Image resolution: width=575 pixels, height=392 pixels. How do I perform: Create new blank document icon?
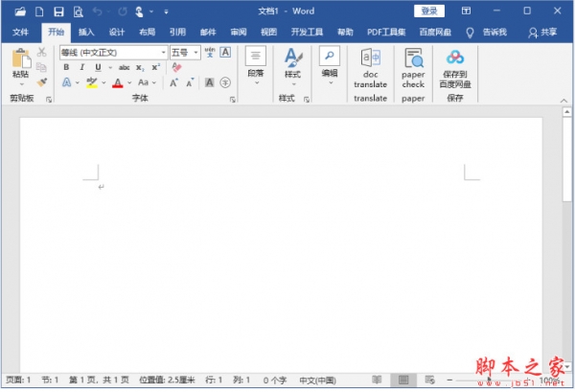pyautogui.click(x=39, y=12)
